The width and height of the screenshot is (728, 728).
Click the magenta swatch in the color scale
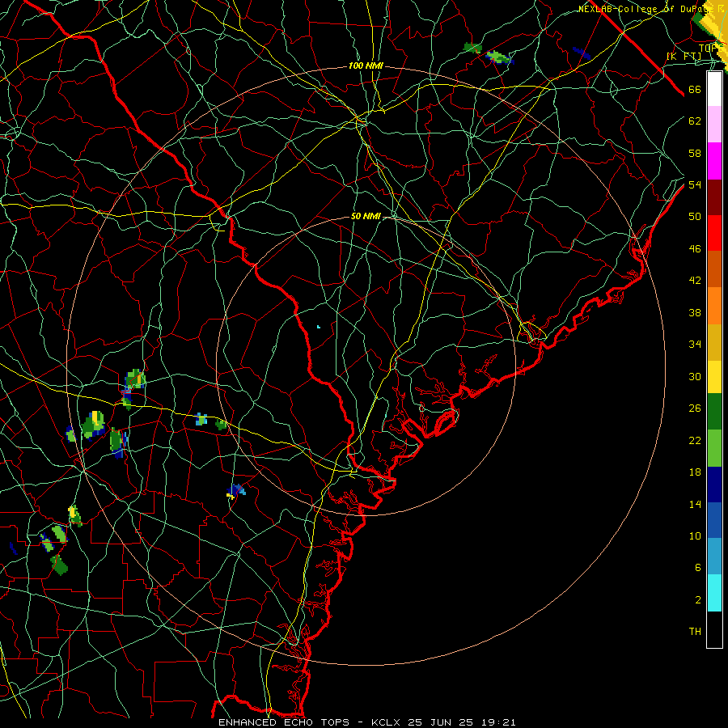click(x=714, y=161)
